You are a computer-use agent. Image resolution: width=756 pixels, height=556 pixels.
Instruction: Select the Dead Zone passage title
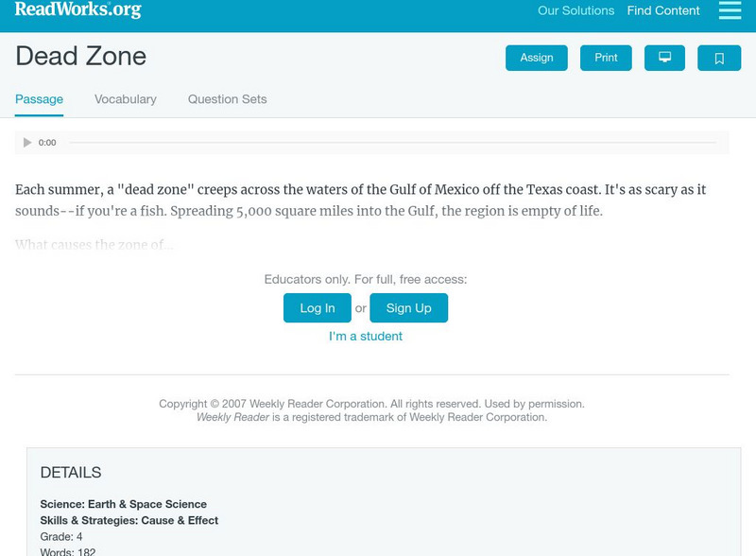coord(80,57)
